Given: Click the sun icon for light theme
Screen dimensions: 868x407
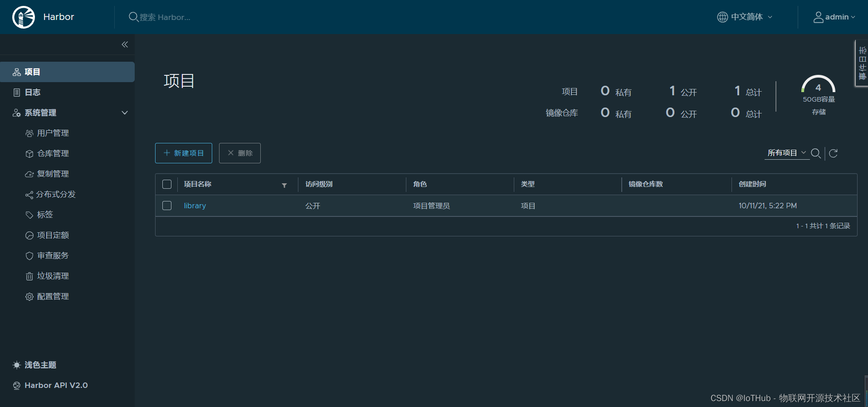Looking at the screenshot, I should [17, 365].
